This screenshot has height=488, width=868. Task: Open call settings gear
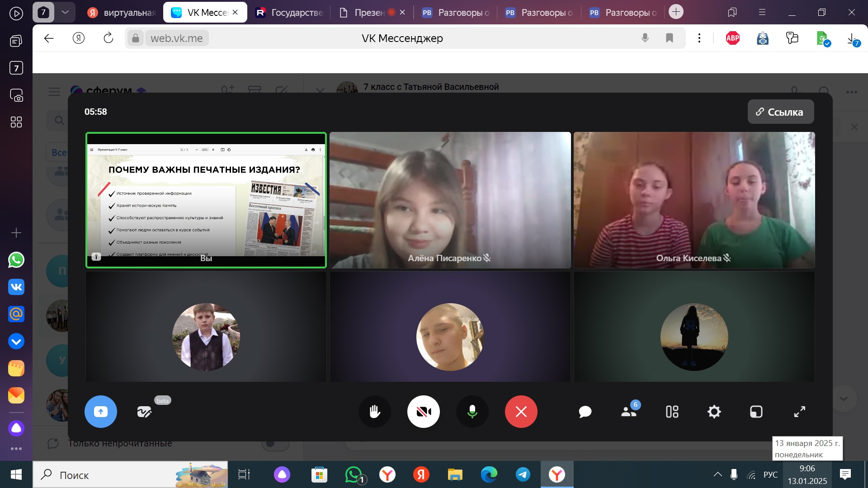[x=714, y=412]
